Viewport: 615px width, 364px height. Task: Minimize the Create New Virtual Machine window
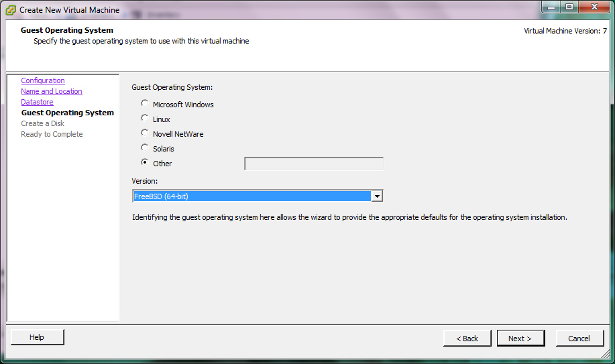pos(551,7)
